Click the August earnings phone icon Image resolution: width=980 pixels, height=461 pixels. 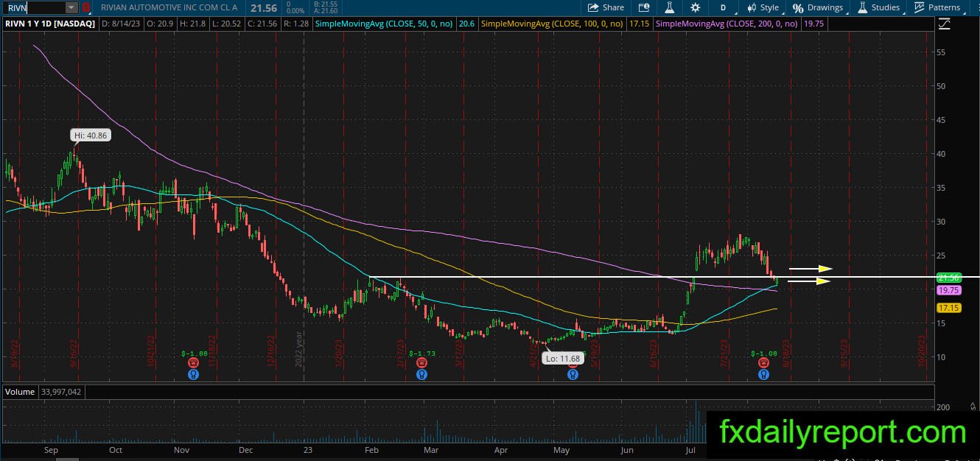coord(764,363)
